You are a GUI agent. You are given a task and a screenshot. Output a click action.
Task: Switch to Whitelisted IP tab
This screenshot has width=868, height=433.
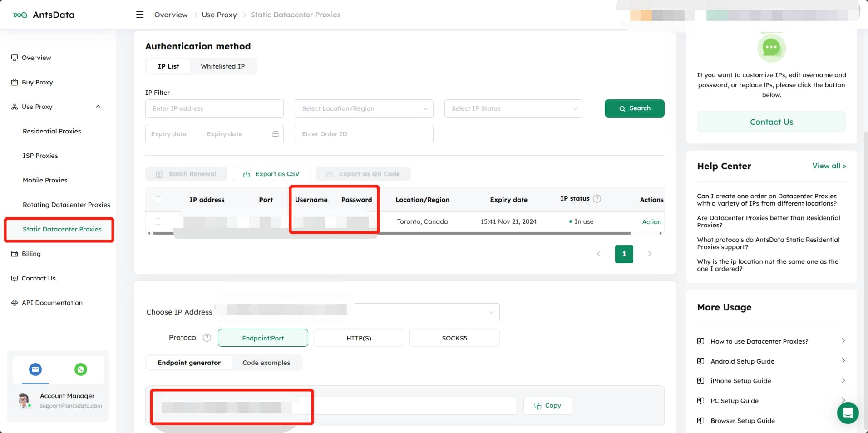(x=222, y=66)
